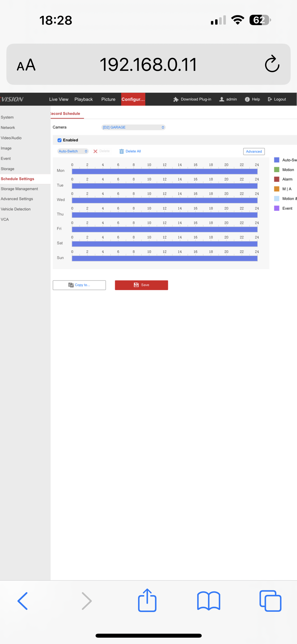Uncheck the Enabled checkbox
Image resolution: width=297 pixels, height=644 pixels.
pyautogui.click(x=60, y=140)
